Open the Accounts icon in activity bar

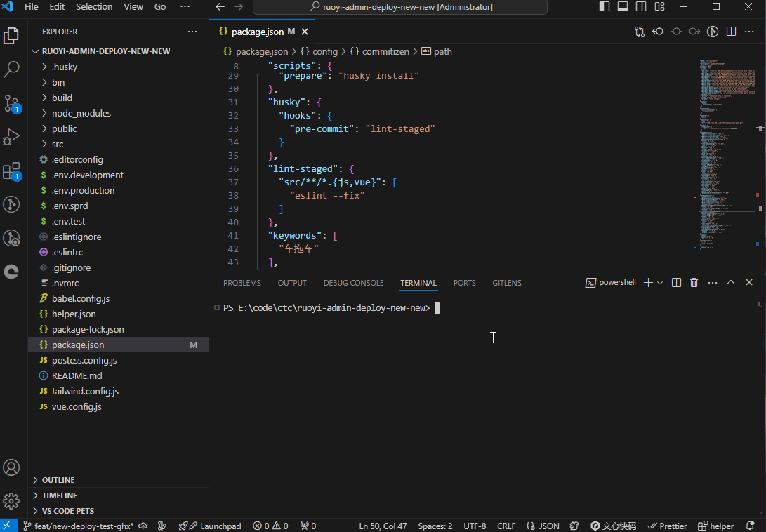[x=11, y=467]
